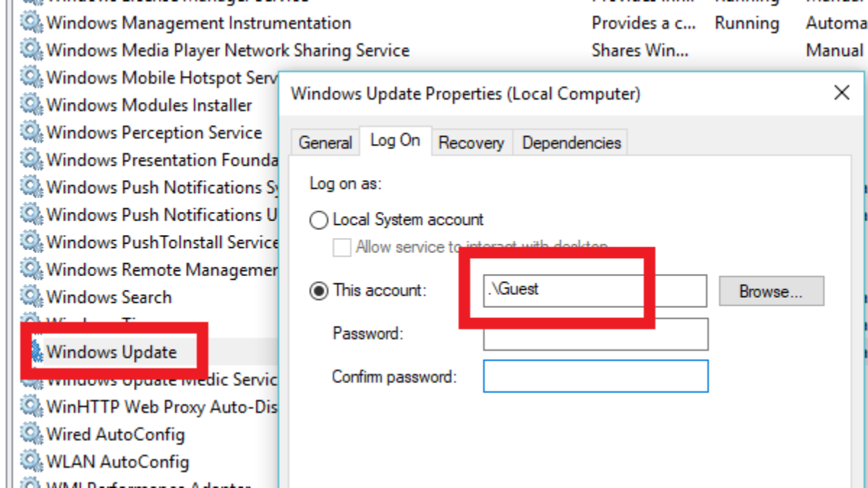Screen dimensions: 868x488
Task: Toggle Allow service to interact with desktop
Action: pyautogui.click(x=341, y=248)
